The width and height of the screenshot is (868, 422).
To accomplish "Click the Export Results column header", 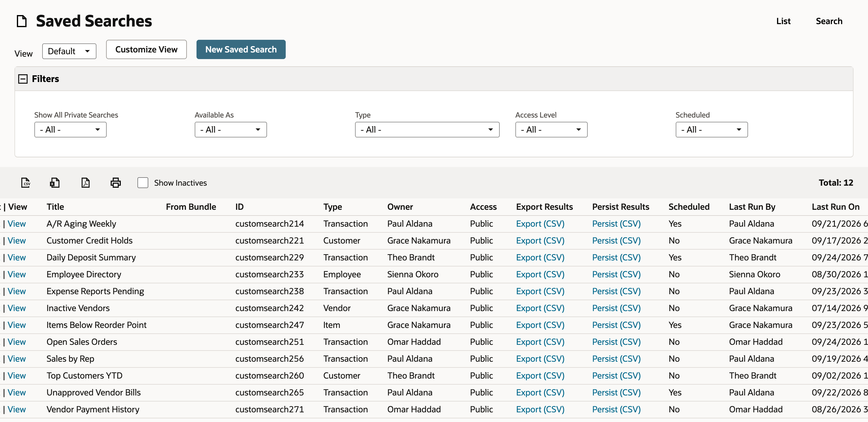I will point(544,206).
